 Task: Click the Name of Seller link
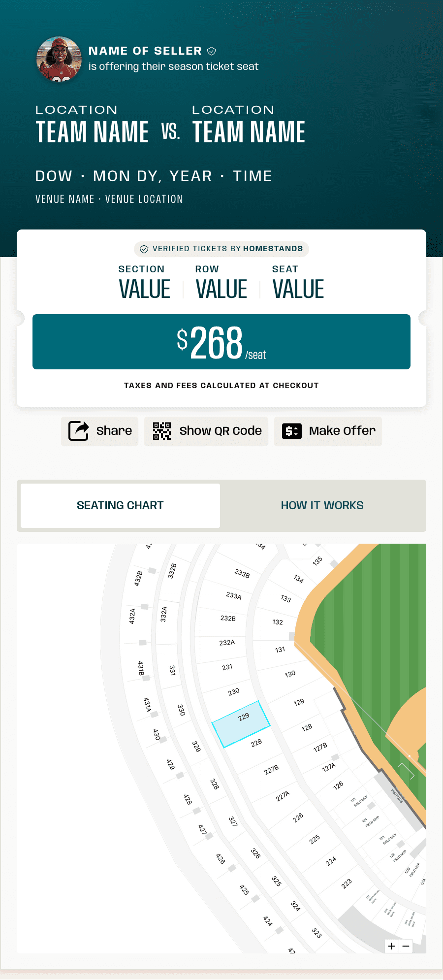[145, 51]
